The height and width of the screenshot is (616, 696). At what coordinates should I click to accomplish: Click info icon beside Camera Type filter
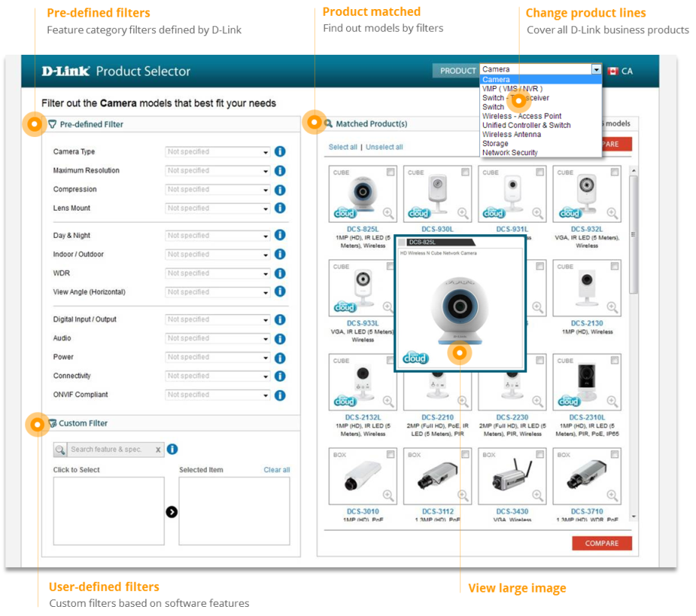[x=280, y=152]
